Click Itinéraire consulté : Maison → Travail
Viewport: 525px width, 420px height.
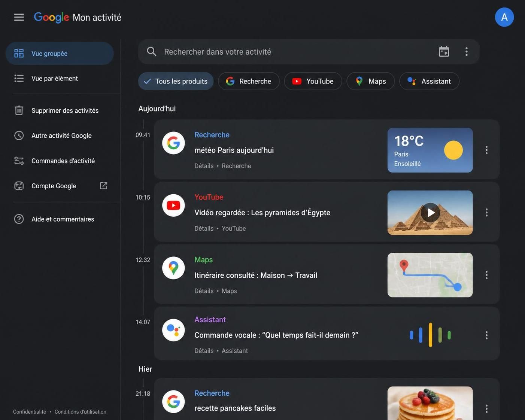[x=256, y=275]
